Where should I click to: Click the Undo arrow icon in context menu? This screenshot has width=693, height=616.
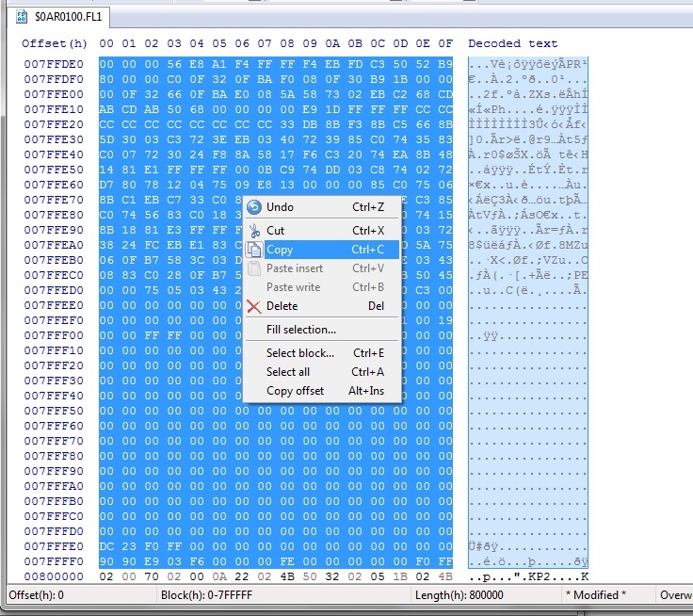tap(254, 207)
